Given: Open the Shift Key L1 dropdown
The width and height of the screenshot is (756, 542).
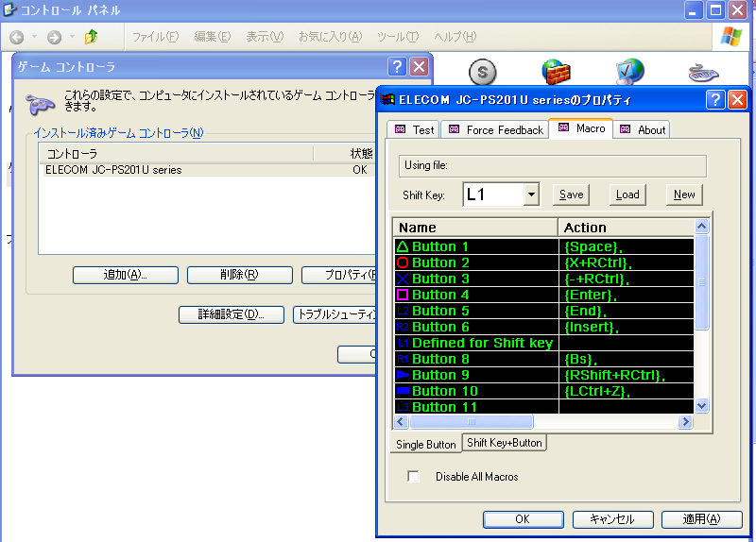Looking at the screenshot, I should pyautogui.click(x=531, y=195).
